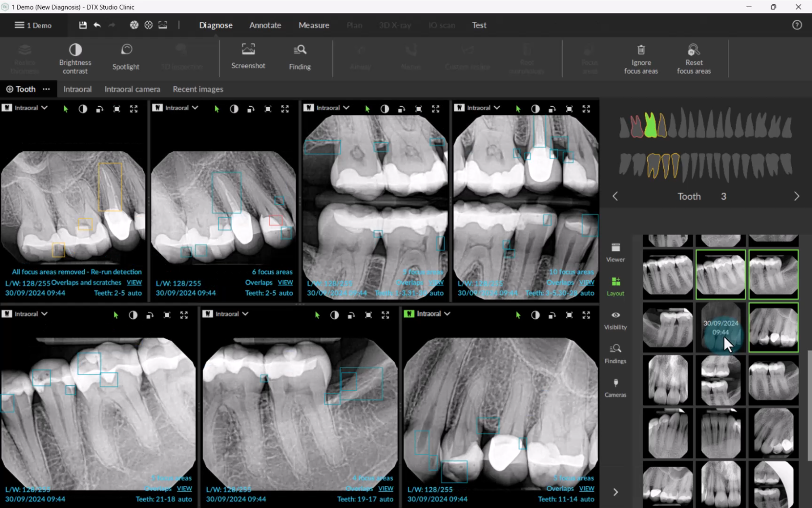Click the VIEW link in the Teeth 19-17 viewport
Image resolution: width=812 pixels, height=508 pixels.
click(x=386, y=488)
